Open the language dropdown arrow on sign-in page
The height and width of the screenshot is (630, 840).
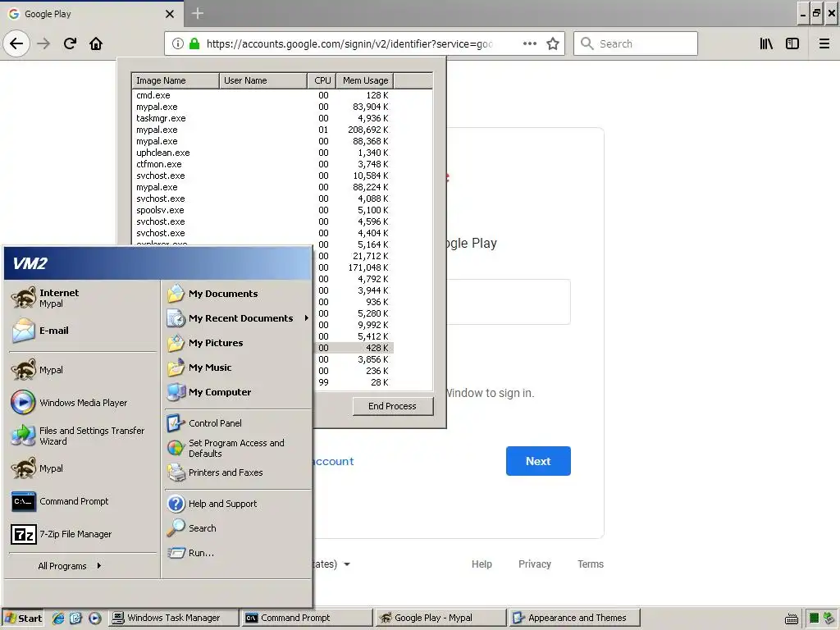click(347, 564)
